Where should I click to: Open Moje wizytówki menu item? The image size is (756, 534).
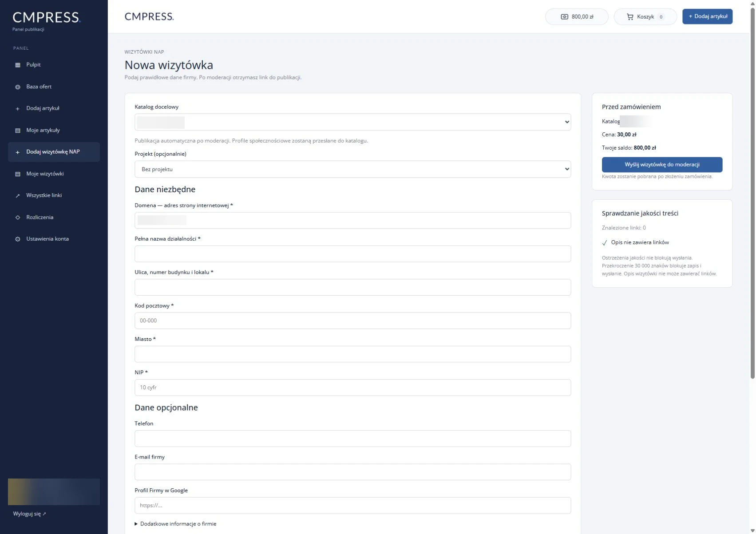click(54, 174)
